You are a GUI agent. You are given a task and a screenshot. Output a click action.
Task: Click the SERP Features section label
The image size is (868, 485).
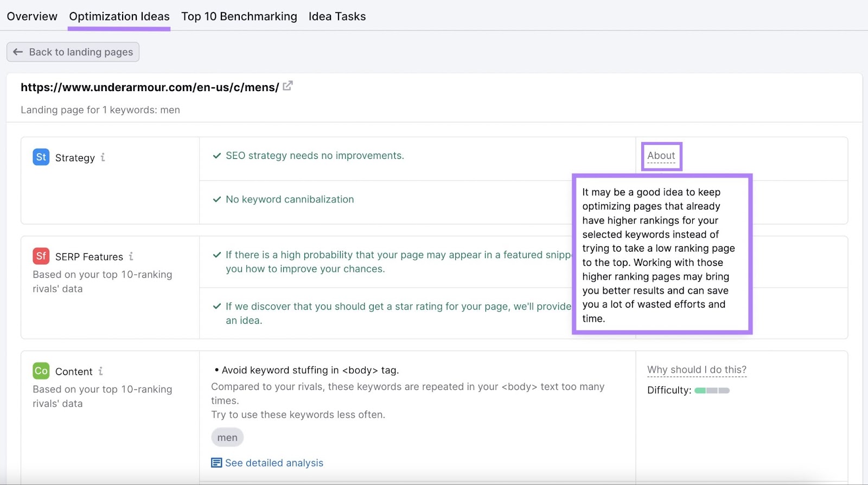[x=89, y=257]
